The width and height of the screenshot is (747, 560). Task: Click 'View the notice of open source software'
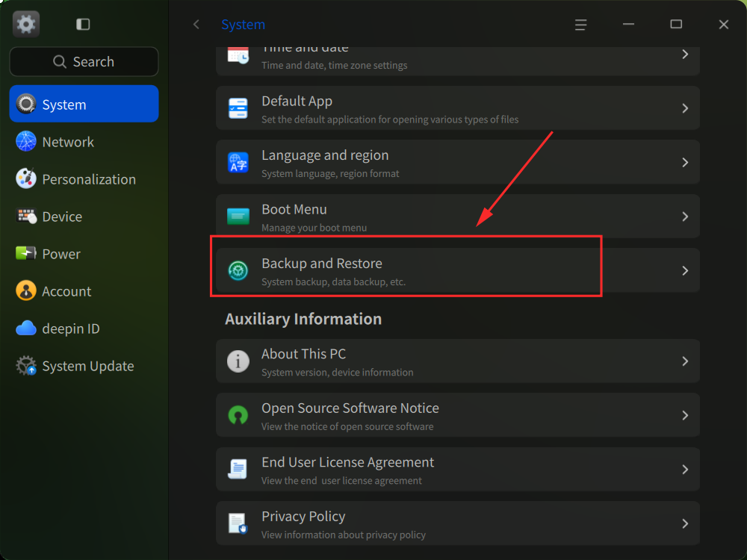pos(347,426)
